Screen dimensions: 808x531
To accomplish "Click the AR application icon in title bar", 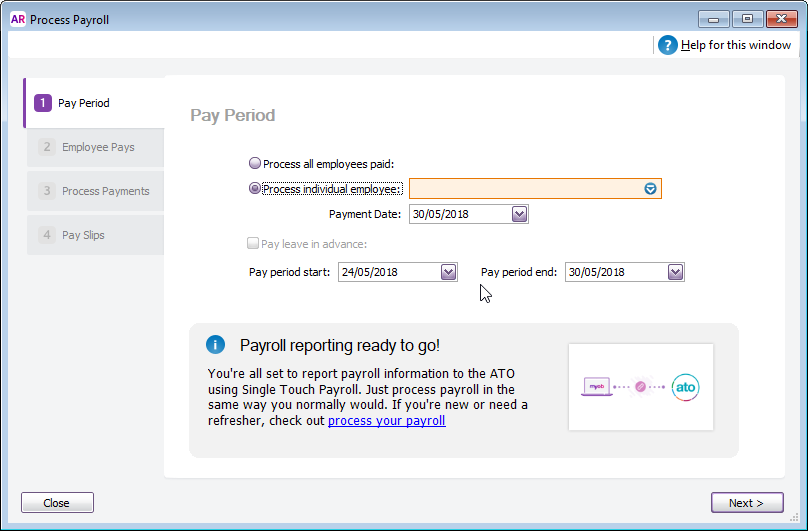I will click(x=17, y=19).
